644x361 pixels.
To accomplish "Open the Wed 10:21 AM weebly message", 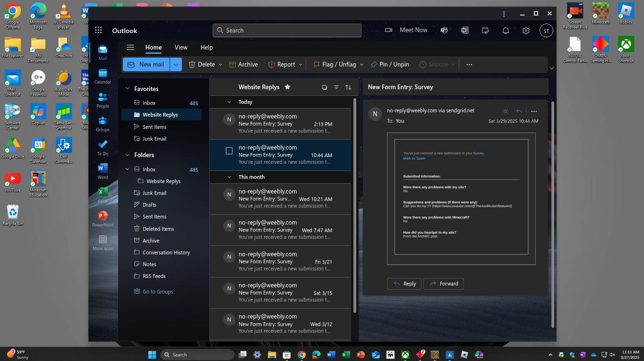I will pyautogui.click(x=280, y=199).
